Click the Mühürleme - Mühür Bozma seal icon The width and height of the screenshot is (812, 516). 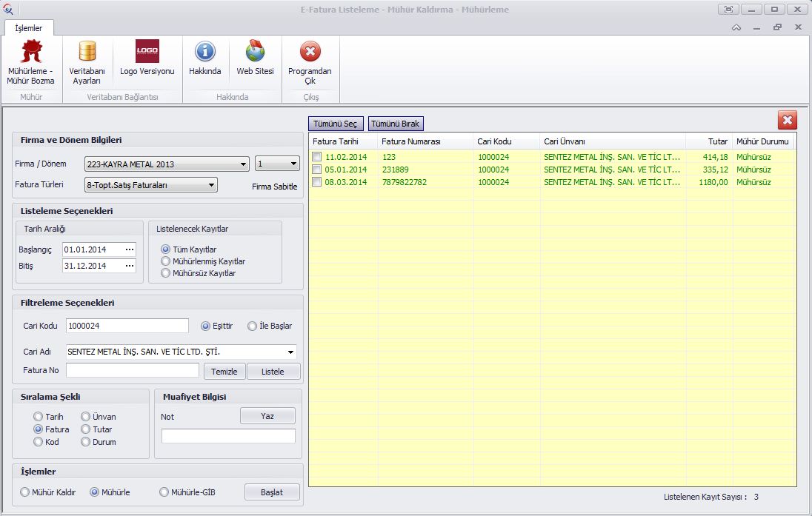[30, 52]
